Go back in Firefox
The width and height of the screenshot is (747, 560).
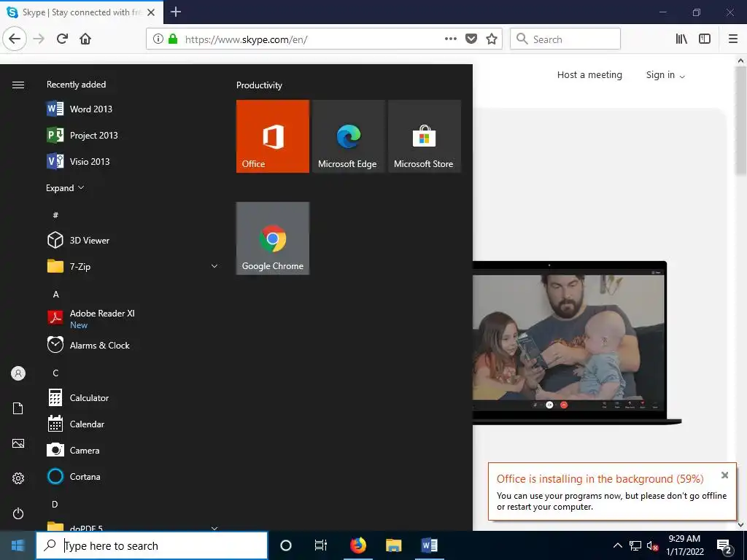click(x=15, y=39)
